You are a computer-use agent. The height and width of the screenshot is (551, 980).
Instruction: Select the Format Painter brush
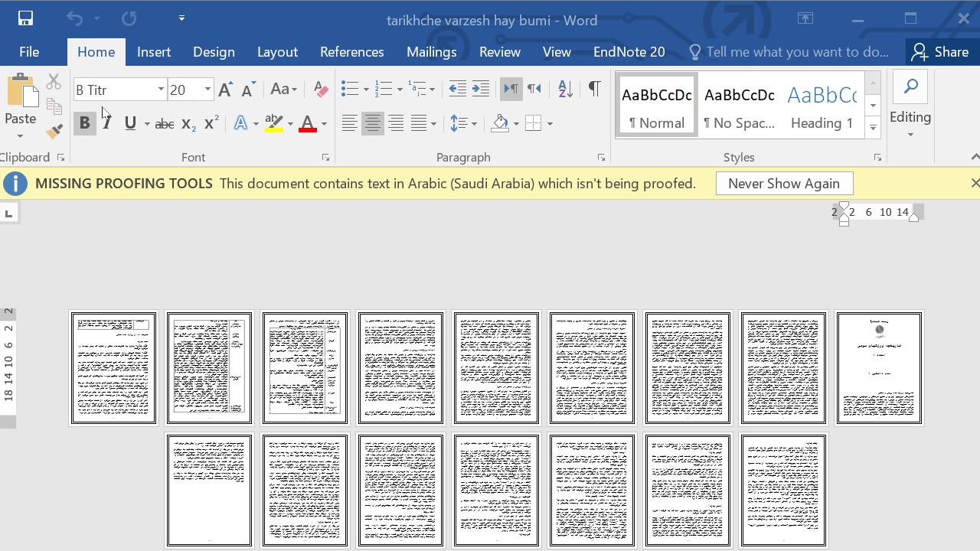54,131
